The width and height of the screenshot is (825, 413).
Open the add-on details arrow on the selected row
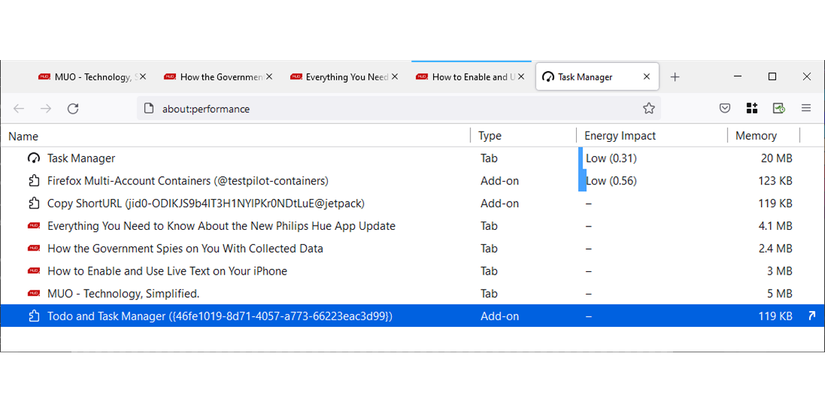click(811, 316)
